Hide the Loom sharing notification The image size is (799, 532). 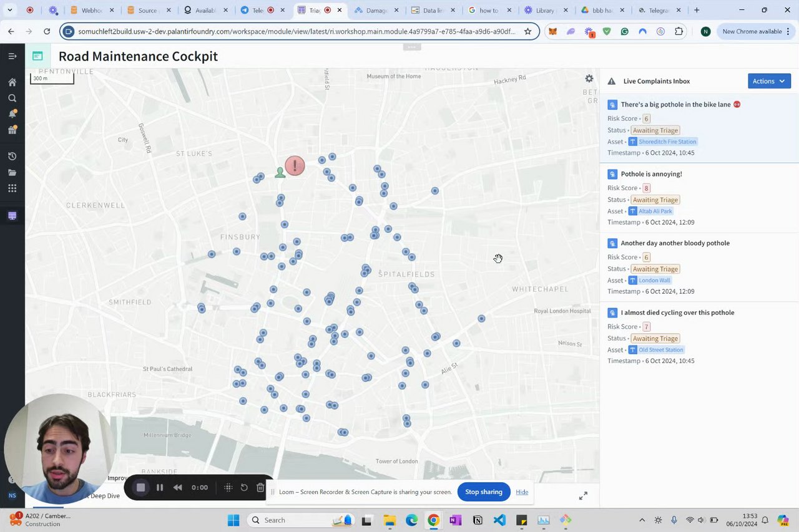pos(522,492)
